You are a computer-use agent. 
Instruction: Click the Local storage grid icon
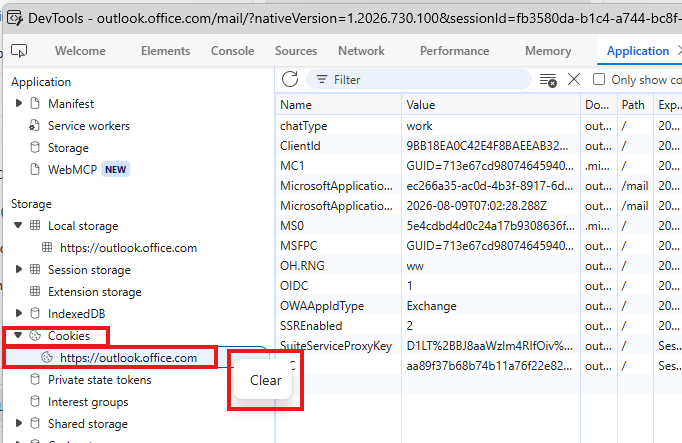tap(35, 226)
